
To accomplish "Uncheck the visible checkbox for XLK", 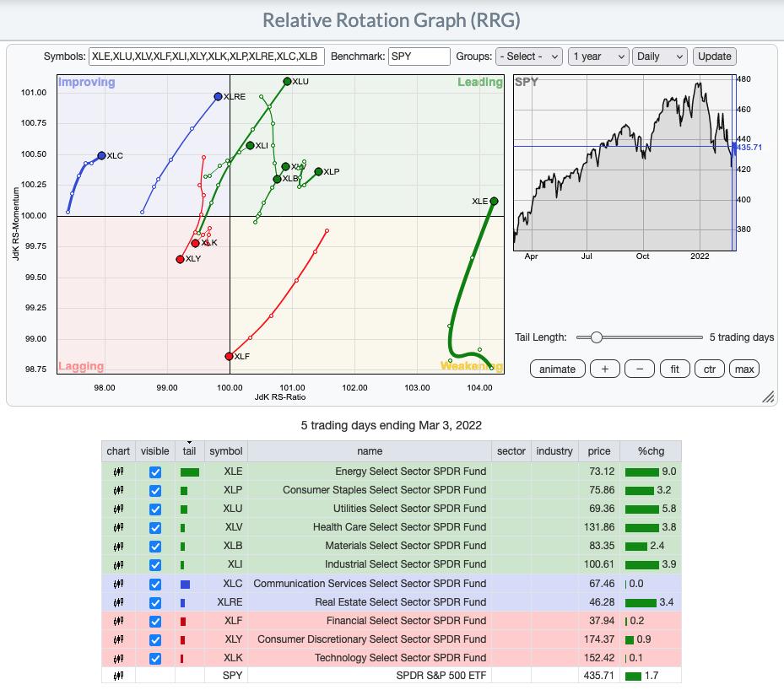I will pos(155,659).
